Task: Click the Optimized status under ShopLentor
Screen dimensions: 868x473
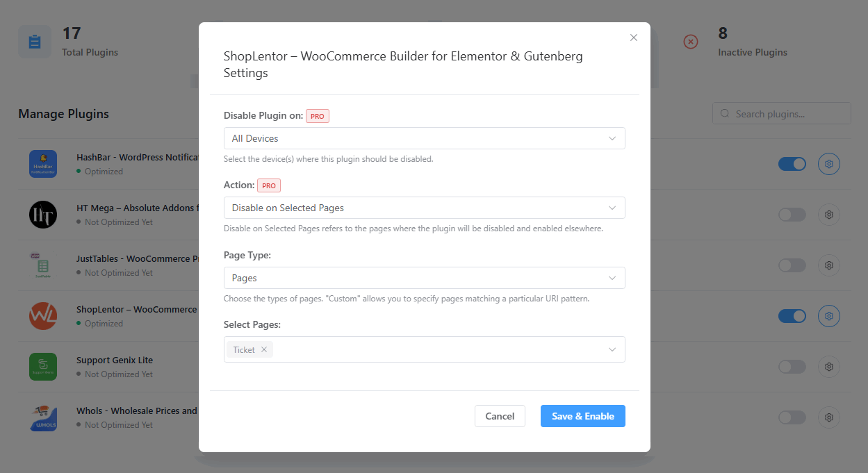Action: point(104,324)
